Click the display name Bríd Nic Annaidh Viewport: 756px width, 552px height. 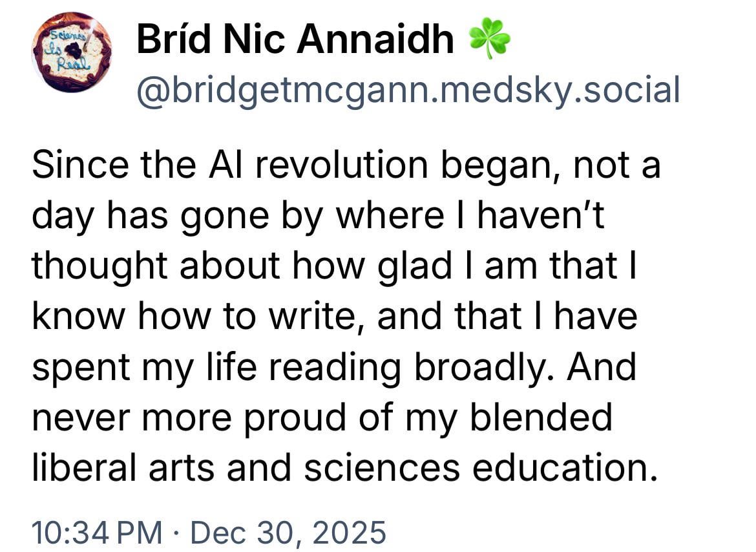coord(295,40)
